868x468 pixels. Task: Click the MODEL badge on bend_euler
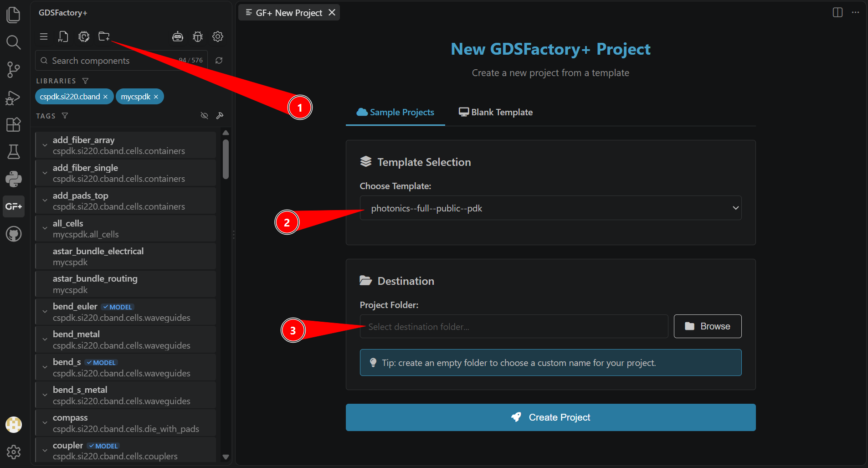coord(118,307)
